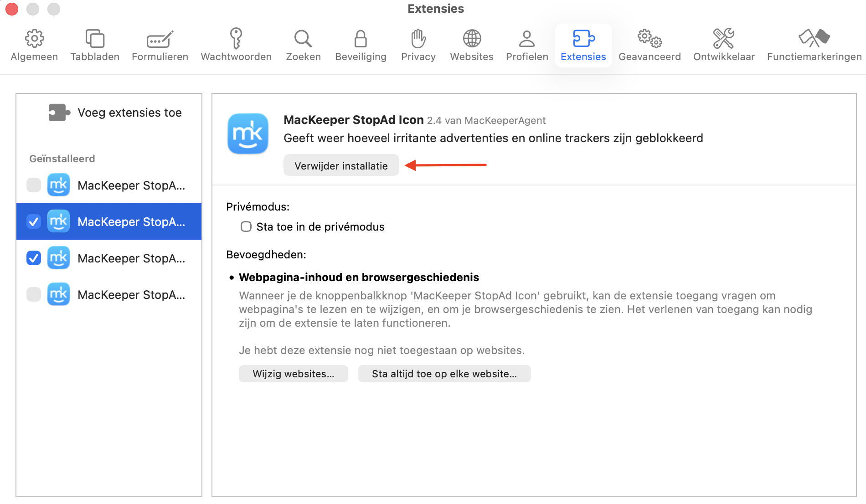Open Formulieren preferences pane
866x504 pixels.
tap(160, 44)
